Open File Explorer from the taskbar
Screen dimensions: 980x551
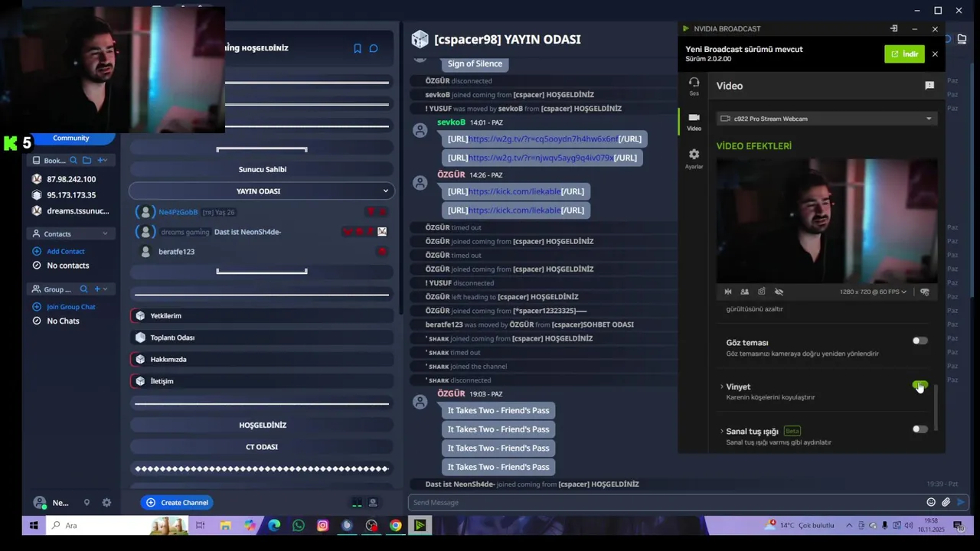tap(225, 525)
